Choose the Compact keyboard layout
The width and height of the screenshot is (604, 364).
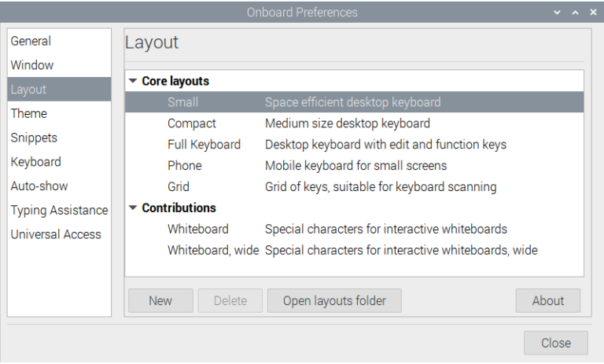191,123
